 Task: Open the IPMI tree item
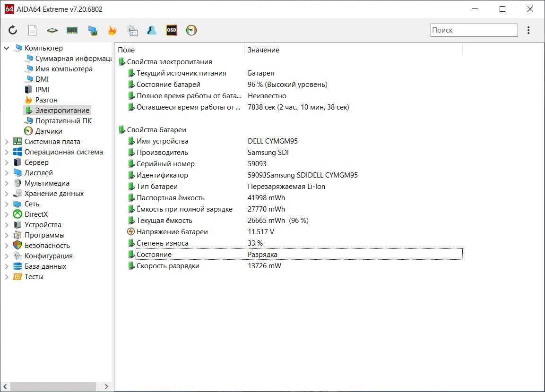coord(42,90)
